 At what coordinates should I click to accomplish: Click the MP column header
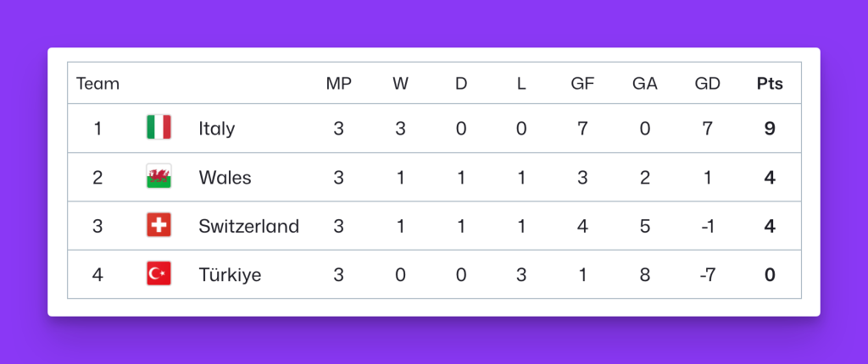click(x=339, y=84)
